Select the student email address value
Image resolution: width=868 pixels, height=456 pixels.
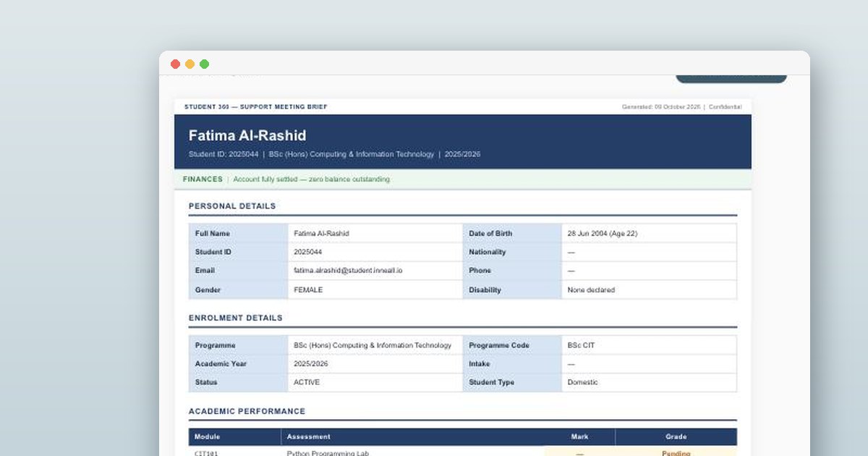(348, 271)
